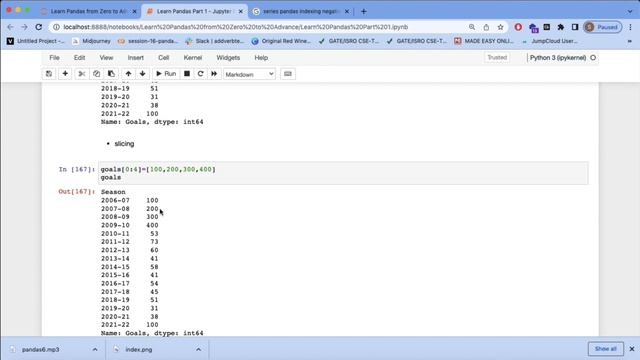Open the Help menu

[261, 58]
